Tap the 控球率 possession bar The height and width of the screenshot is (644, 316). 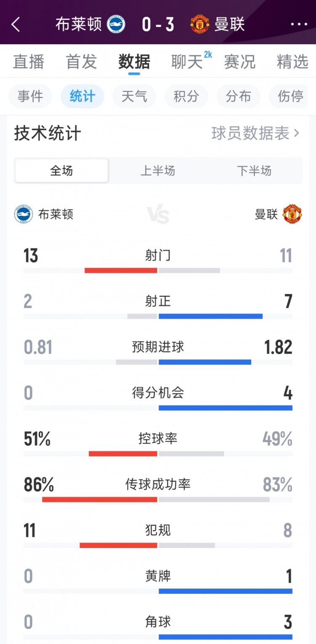coord(158,454)
